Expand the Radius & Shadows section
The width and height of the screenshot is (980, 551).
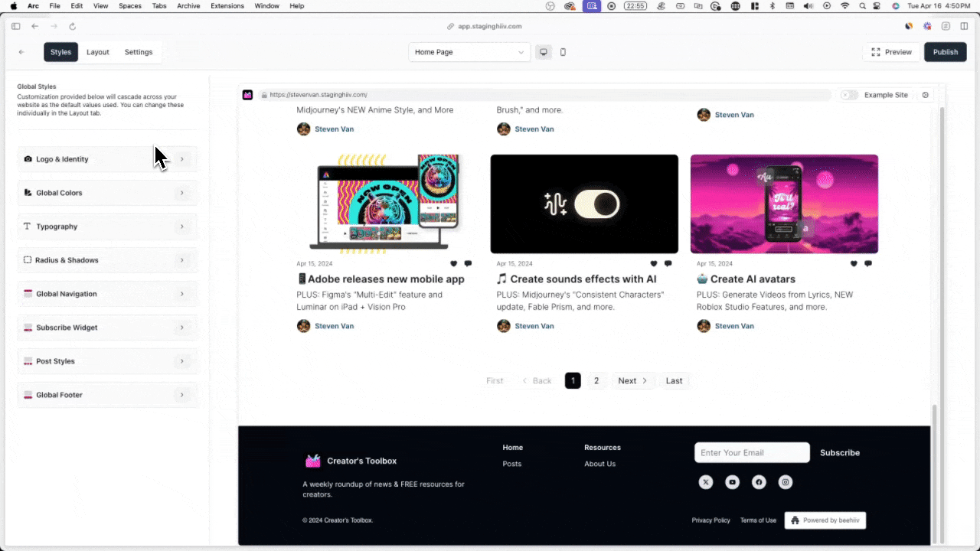[x=107, y=260]
